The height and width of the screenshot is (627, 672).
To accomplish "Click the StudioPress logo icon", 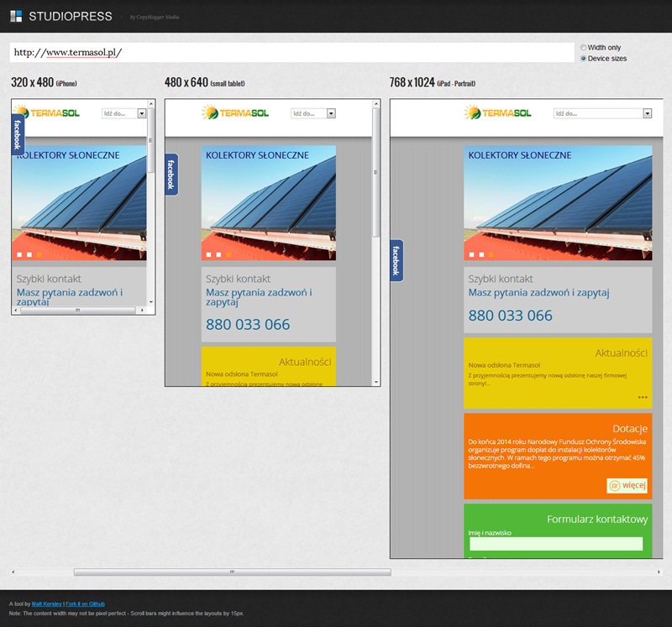I will point(16,16).
